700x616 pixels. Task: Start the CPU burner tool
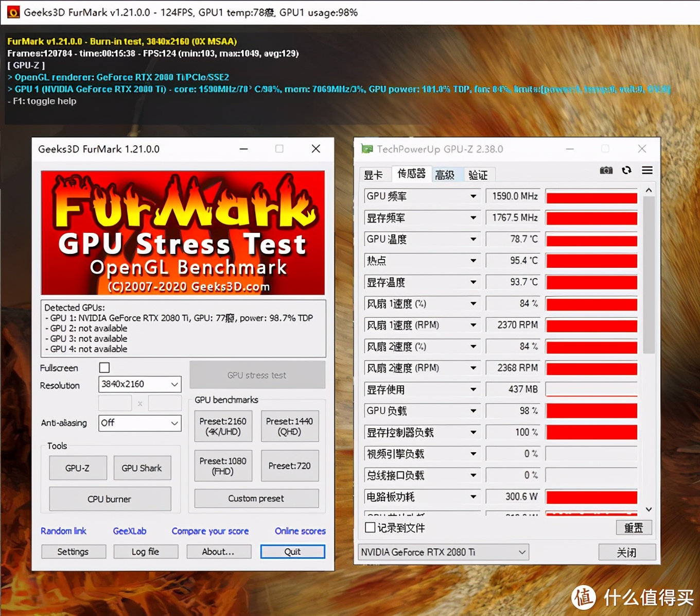(110, 499)
